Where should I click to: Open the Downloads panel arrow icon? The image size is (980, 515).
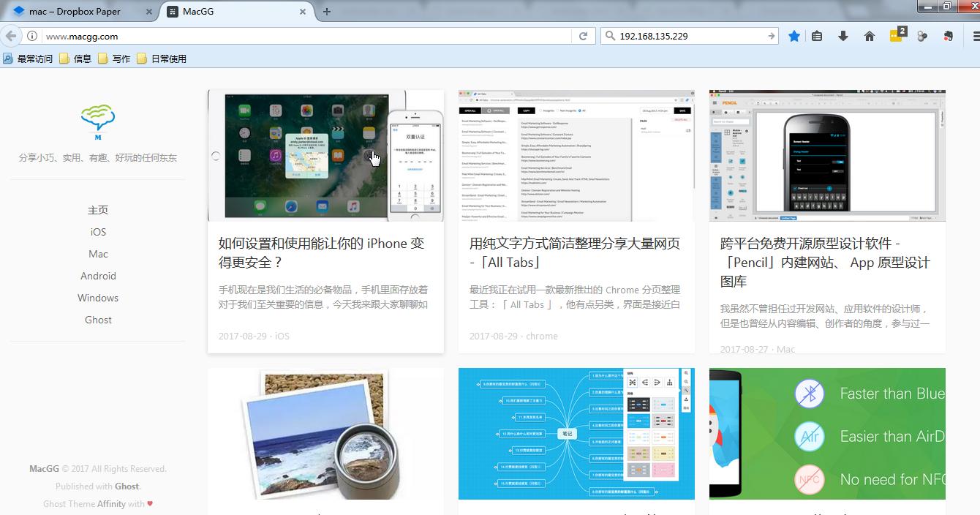point(843,35)
